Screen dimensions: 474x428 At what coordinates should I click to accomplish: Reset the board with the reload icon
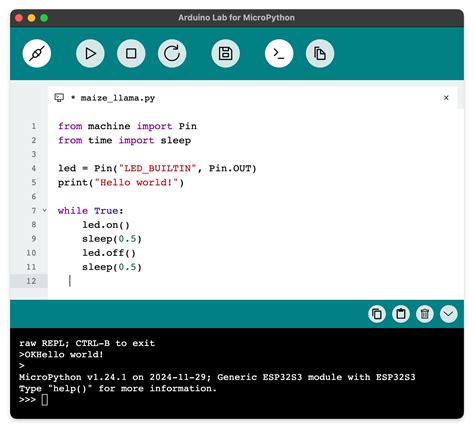[x=172, y=53]
